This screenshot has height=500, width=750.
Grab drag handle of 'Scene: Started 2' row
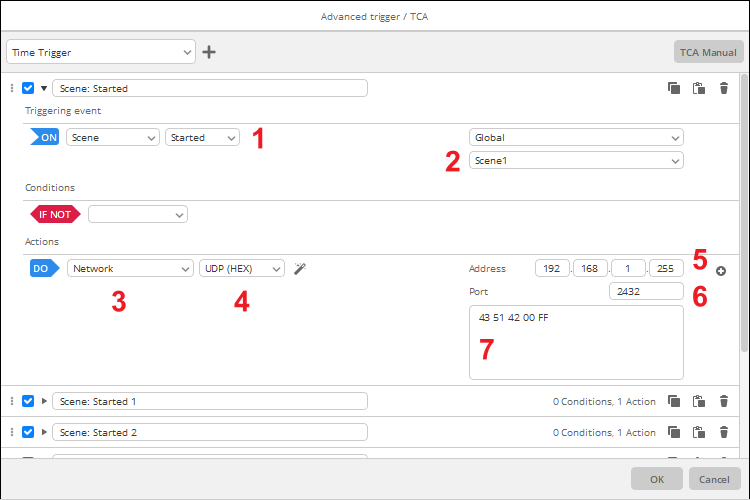pos(12,432)
